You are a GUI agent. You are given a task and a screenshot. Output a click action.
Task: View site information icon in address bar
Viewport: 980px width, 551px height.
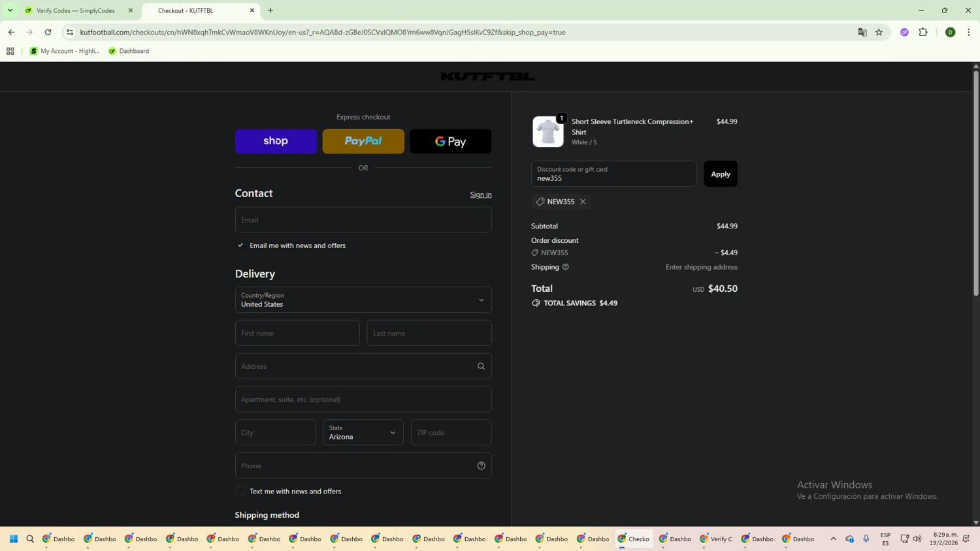coord(70,32)
